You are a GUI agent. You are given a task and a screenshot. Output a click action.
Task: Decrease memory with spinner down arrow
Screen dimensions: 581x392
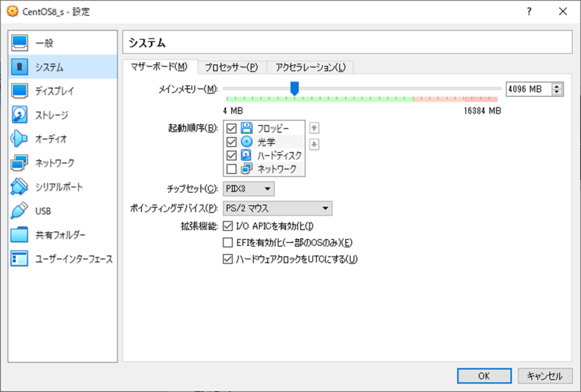click(x=557, y=92)
